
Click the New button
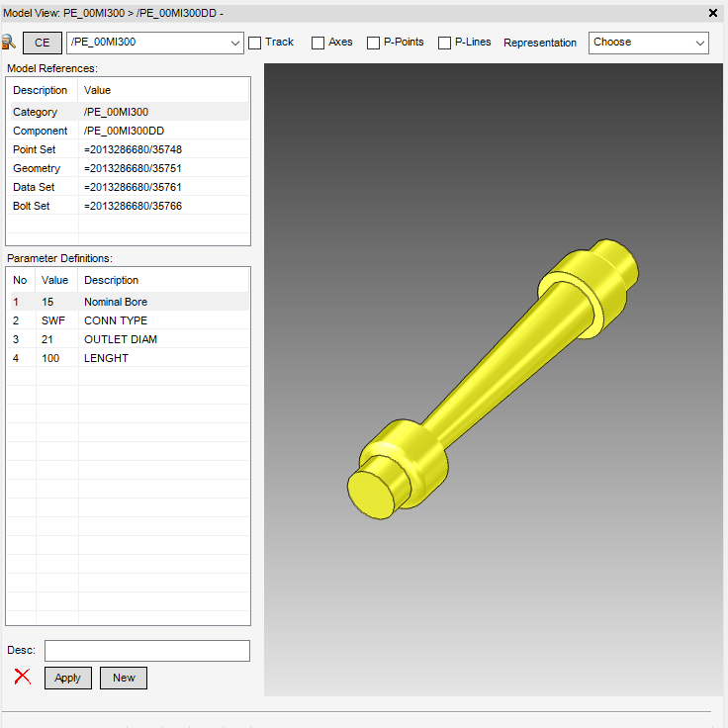tap(124, 678)
